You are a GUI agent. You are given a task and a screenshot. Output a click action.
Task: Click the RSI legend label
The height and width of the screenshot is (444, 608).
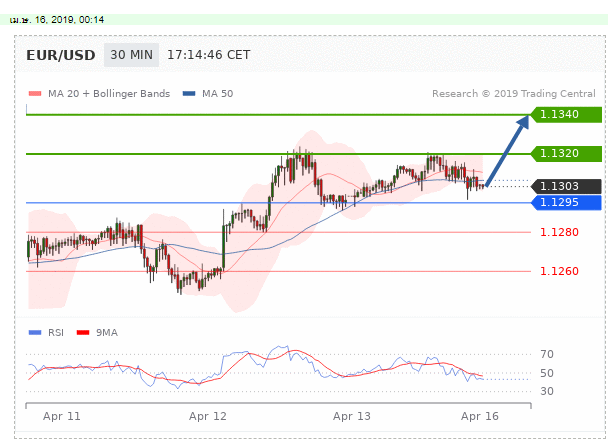point(56,333)
